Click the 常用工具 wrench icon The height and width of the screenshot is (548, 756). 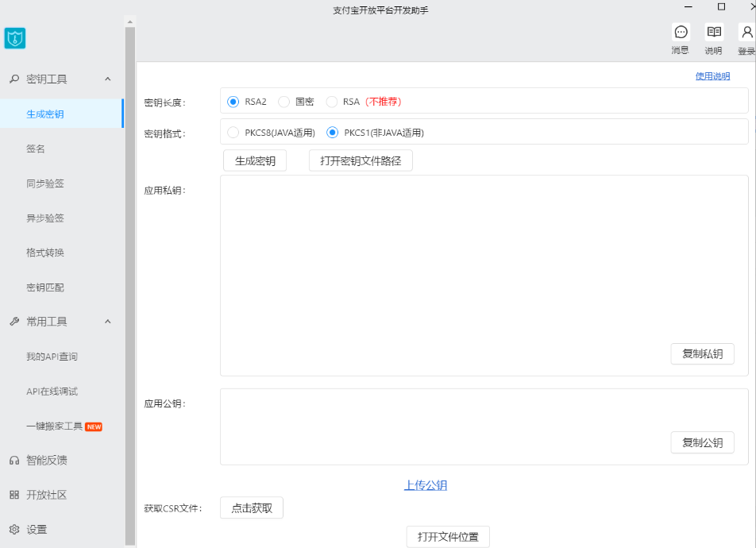13,322
